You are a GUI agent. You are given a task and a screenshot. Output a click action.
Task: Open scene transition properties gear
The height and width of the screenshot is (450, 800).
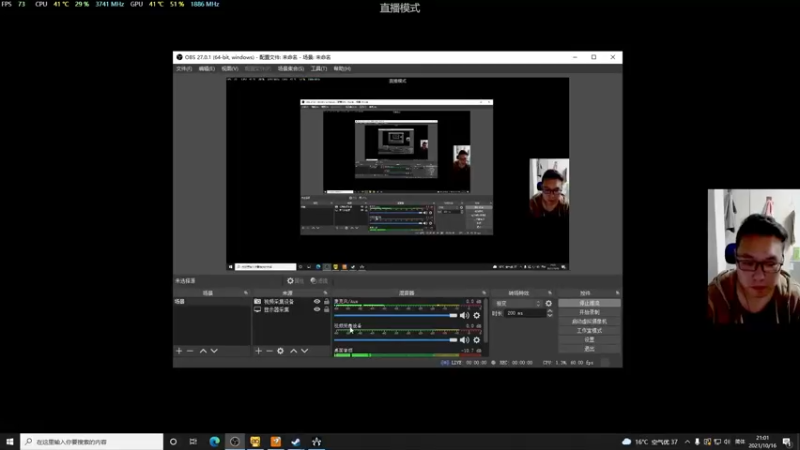point(549,303)
